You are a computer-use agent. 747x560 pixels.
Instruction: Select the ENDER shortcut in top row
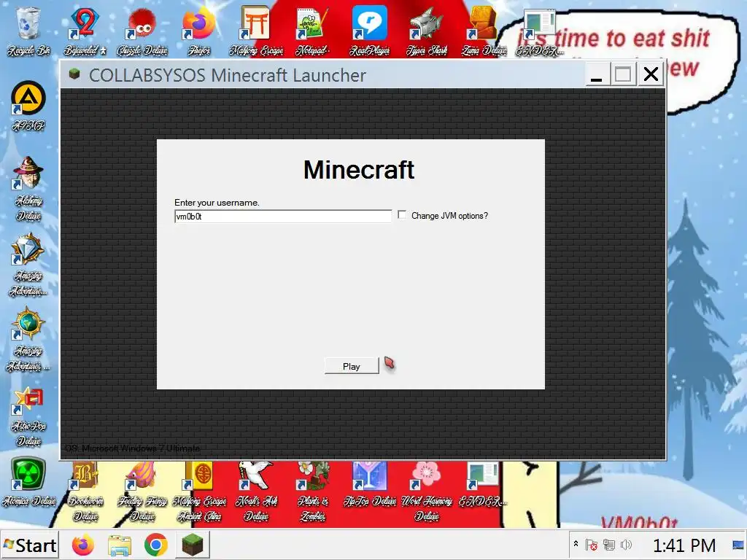(x=539, y=31)
